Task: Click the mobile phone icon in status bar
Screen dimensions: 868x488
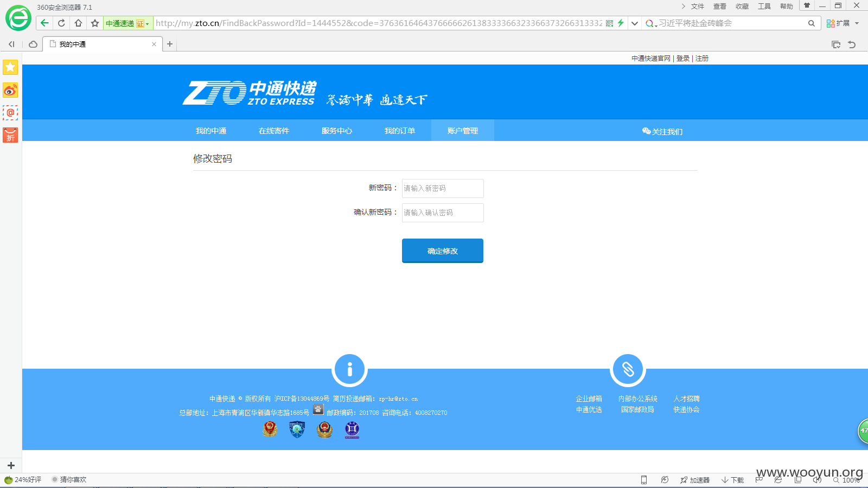Action: coord(644,480)
